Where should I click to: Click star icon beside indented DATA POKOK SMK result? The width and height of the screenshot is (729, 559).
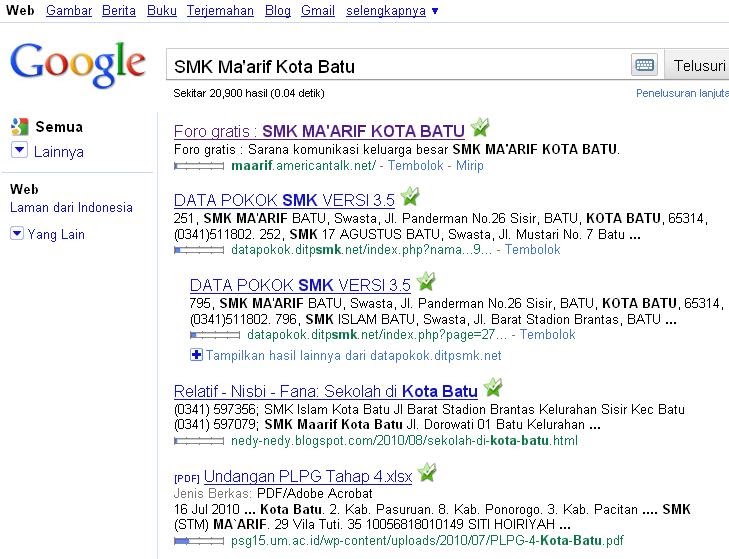tap(426, 281)
